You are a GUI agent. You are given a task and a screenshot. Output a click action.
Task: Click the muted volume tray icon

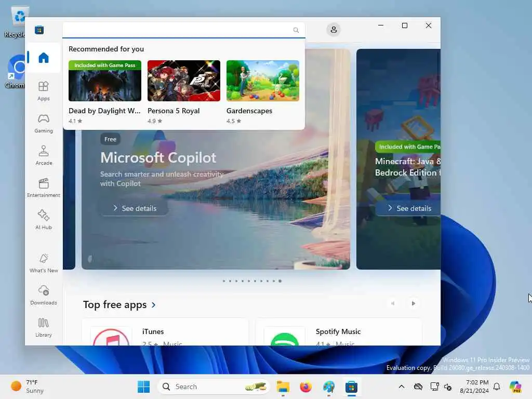point(448,387)
